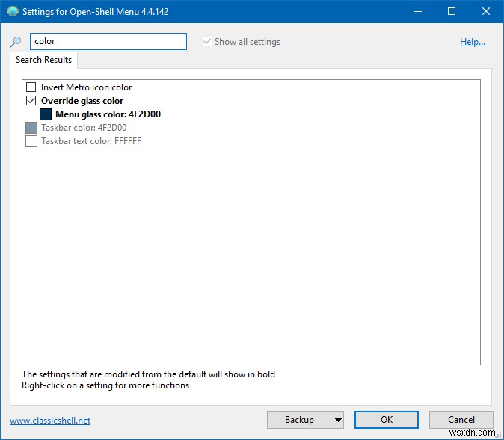Viewport: 504px width, 440px height.
Task: Click the Open-Shell shell icon in title bar
Action: [x=13, y=12]
